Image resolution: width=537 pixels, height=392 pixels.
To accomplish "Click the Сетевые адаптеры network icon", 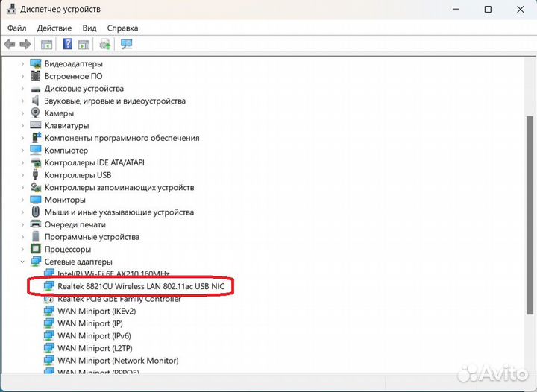I will tap(36, 262).
